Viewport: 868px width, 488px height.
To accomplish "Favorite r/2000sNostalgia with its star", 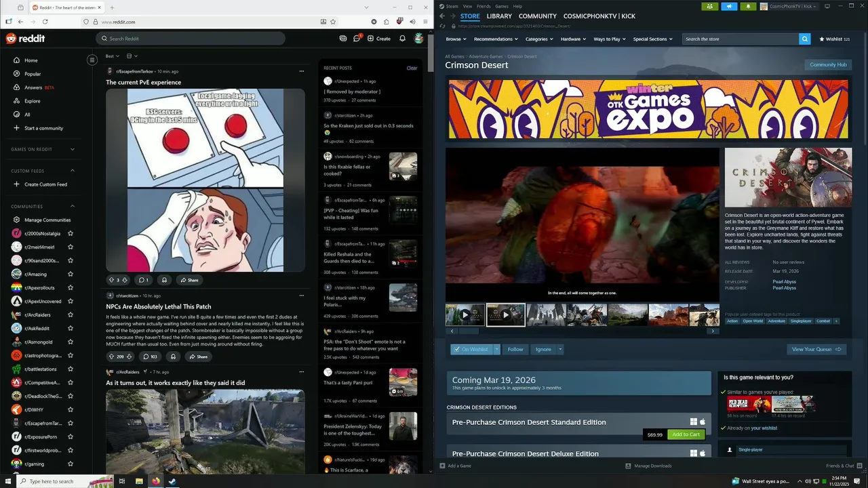I will pos(70,233).
